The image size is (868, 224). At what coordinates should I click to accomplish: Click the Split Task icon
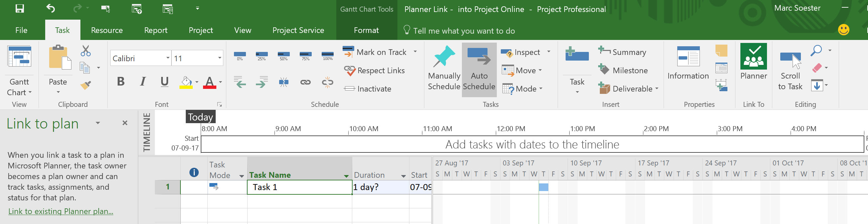(x=284, y=82)
